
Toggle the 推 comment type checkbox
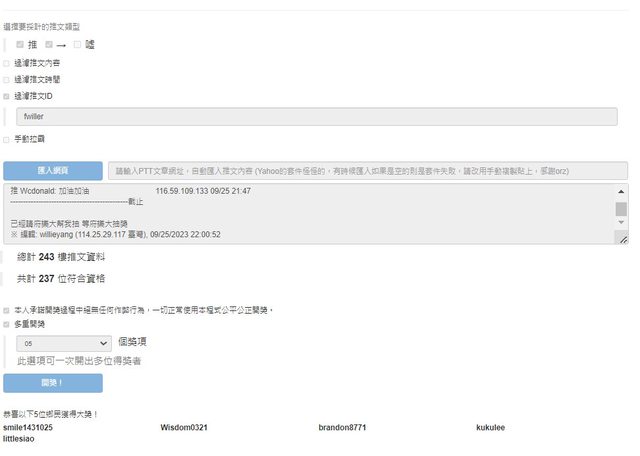(20, 45)
